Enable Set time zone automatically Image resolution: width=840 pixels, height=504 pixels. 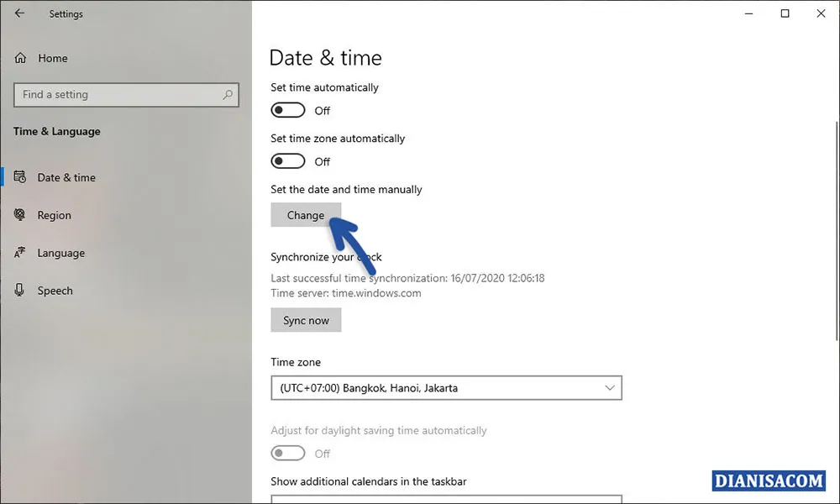[x=287, y=160]
